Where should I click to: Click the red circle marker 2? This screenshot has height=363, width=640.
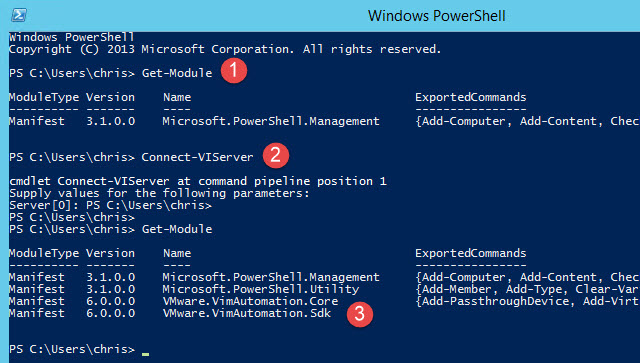pyautogui.click(x=276, y=155)
